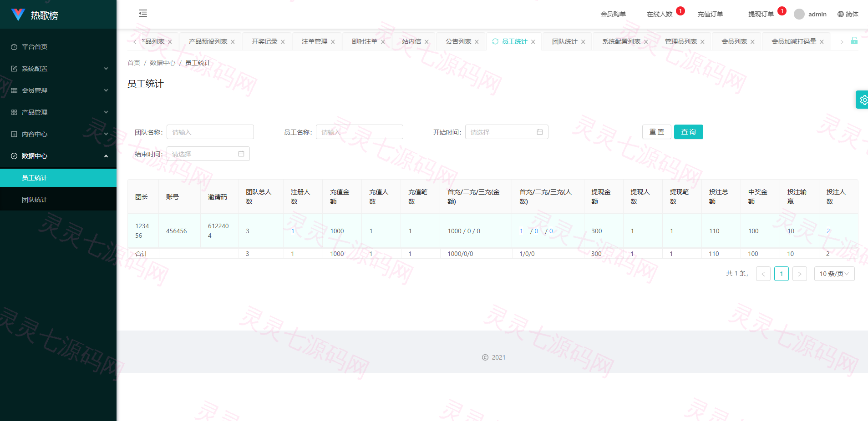
Task: Open 充值订单 in the header
Action: [710, 14]
